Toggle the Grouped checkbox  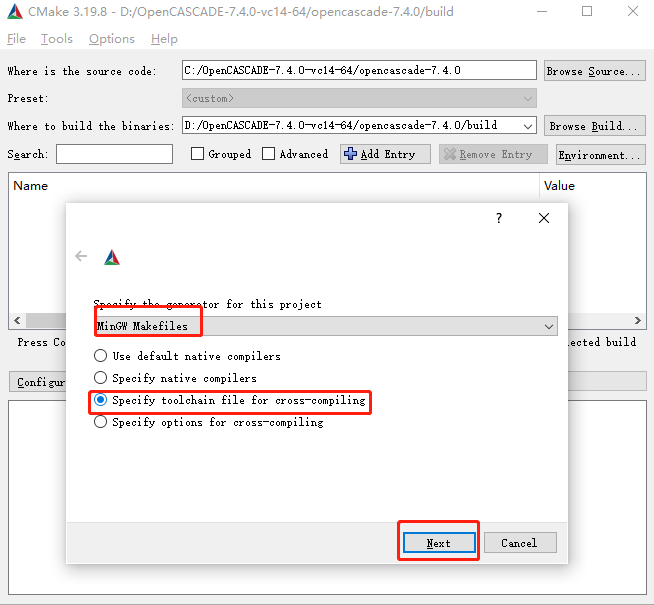pyautogui.click(x=197, y=154)
